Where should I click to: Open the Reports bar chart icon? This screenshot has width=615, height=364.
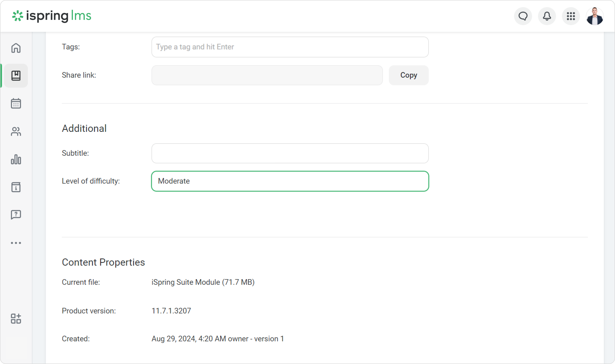(x=16, y=159)
